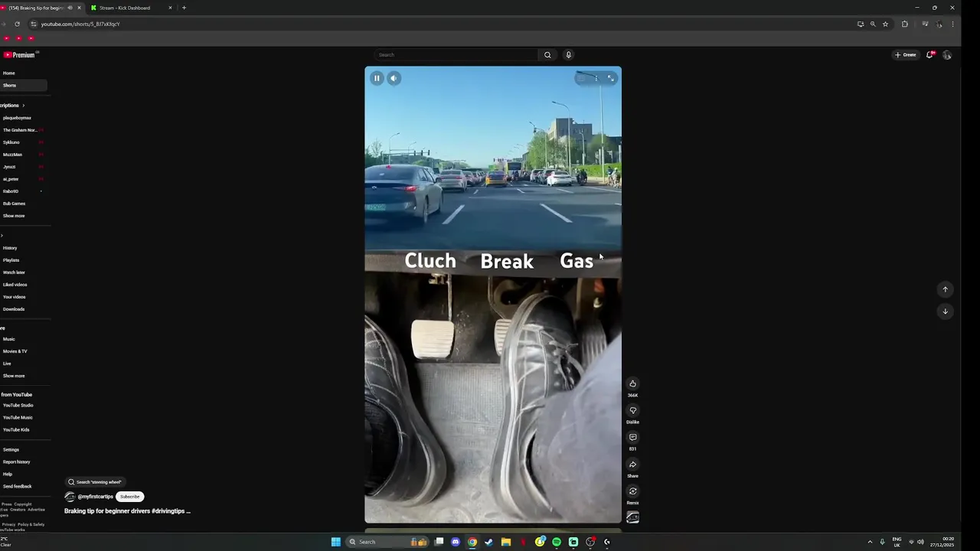The image size is (980, 551).
Task: Expand Explore list with Show more
Action: [x=14, y=376]
